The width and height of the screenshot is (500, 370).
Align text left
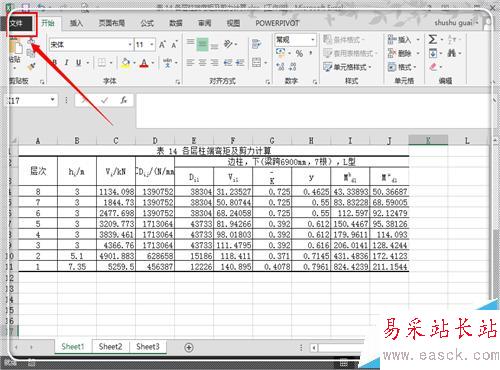pyautogui.click(x=190, y=62)
